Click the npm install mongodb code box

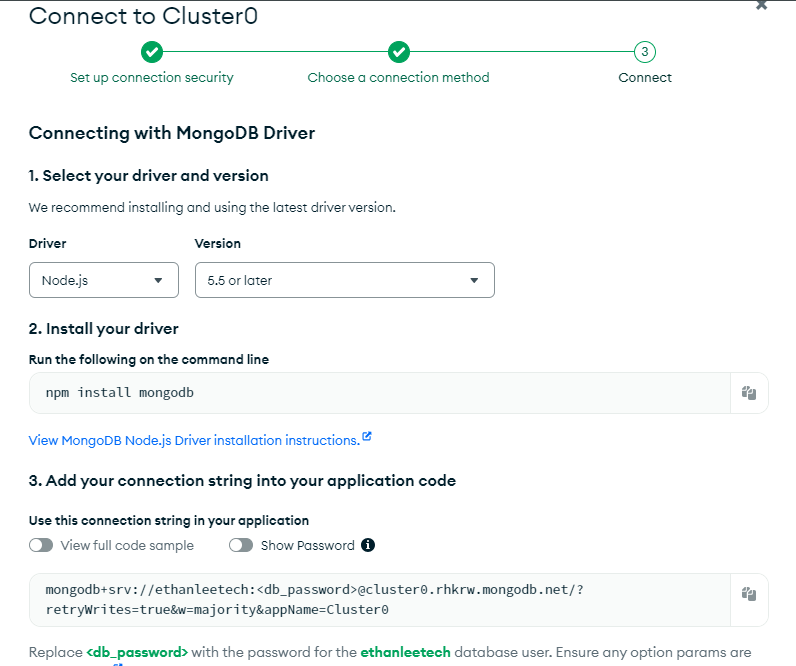pyautogui.click(x=380, y=393)
